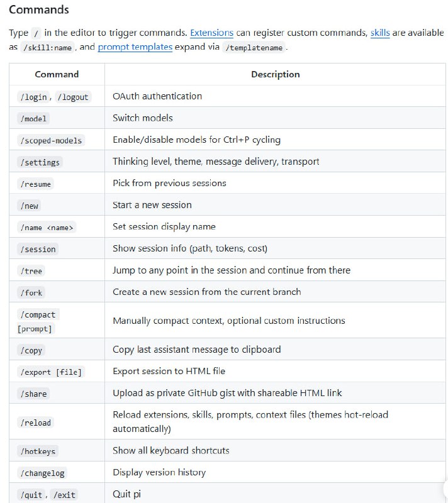Click the Description column header

click(x=275, y=74)
